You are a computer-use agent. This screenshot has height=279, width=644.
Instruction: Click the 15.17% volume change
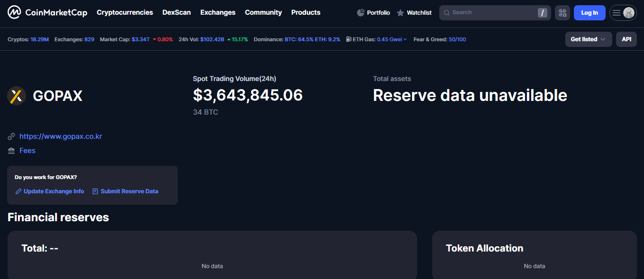pyautogui.click(x=240, y=39)
